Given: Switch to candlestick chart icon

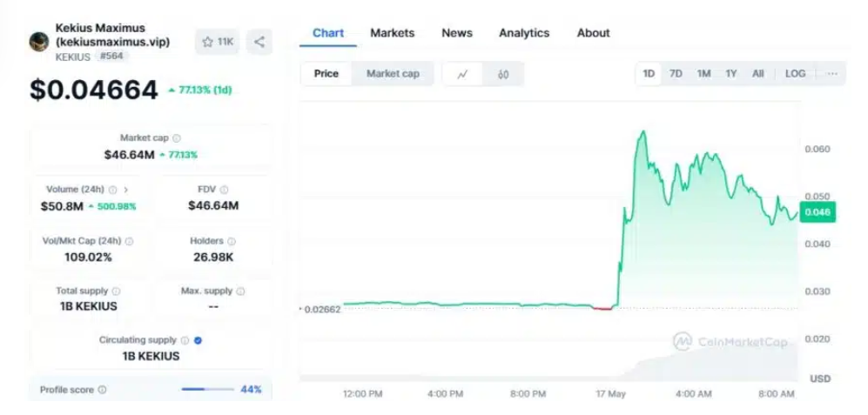Looking at the screenshot, I should click(503, 74).
